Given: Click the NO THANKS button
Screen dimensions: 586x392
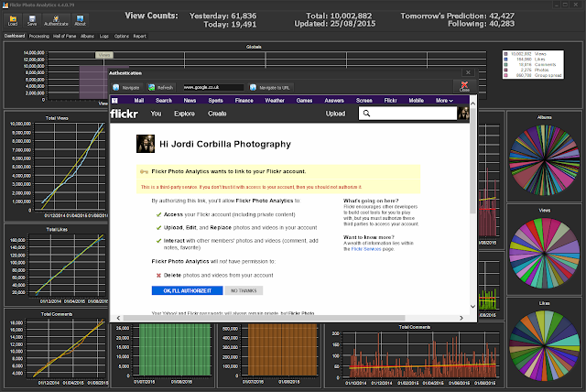Looking at the screenshot, I should [244, 290].
